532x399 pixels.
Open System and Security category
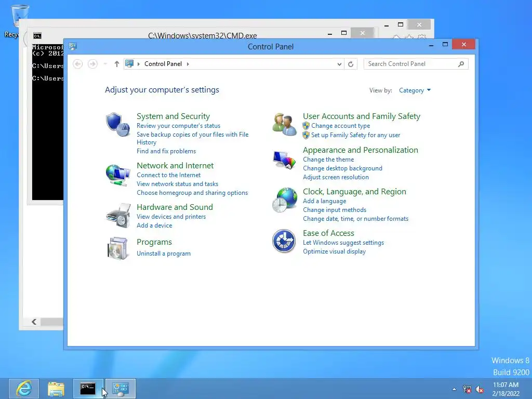click(x=173, y=116)
